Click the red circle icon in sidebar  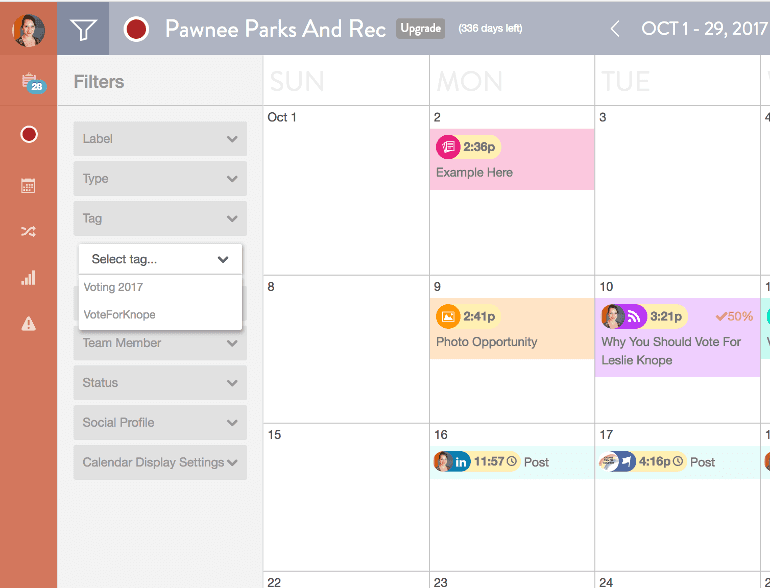[28, 134]
